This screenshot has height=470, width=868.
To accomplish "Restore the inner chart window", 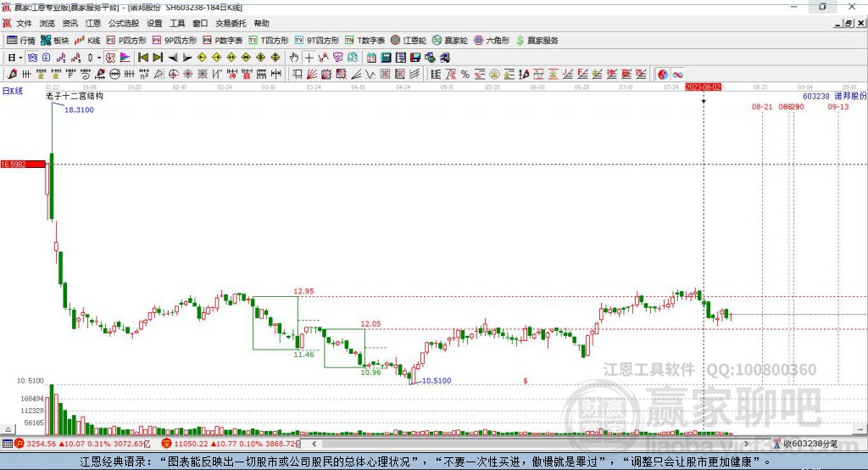I will coord(849,23).
